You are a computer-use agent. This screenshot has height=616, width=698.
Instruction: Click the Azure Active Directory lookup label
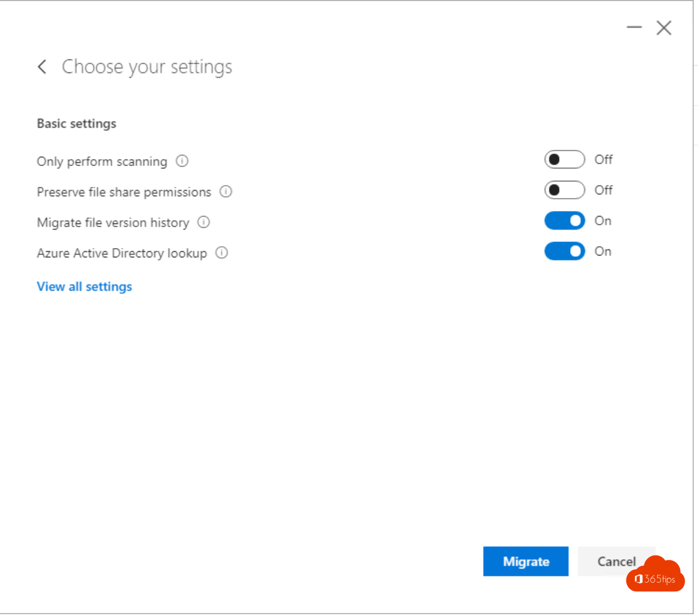tap(122, 254)
